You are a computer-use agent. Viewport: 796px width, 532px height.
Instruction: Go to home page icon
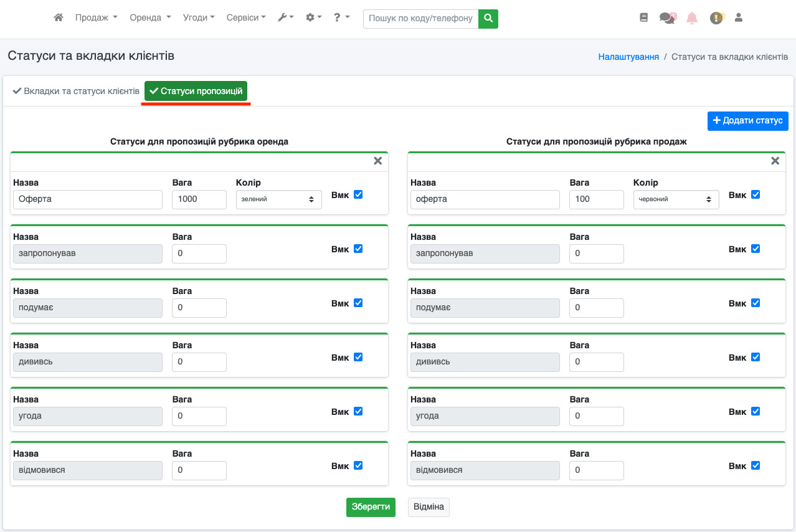pos(59,18)
